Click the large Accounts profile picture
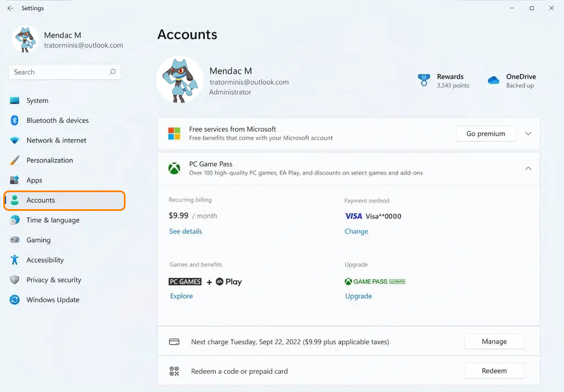This screenshot has width=564, height=392. (x=180, y=80)
